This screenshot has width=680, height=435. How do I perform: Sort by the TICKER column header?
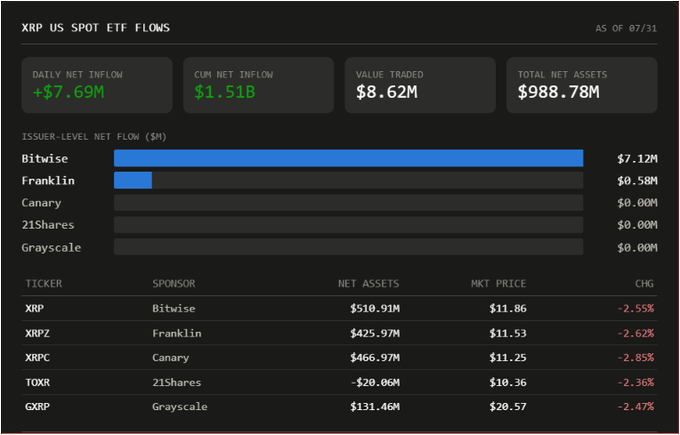click(x=43, y=284)
